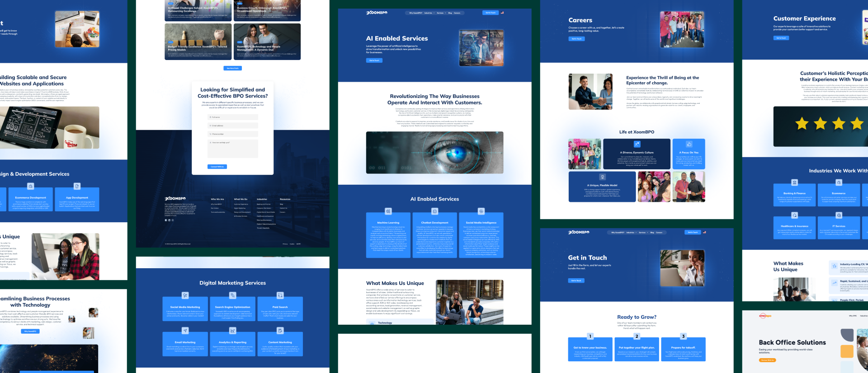Click the Machine Learning card icon
868x373 pixels.
388,211
